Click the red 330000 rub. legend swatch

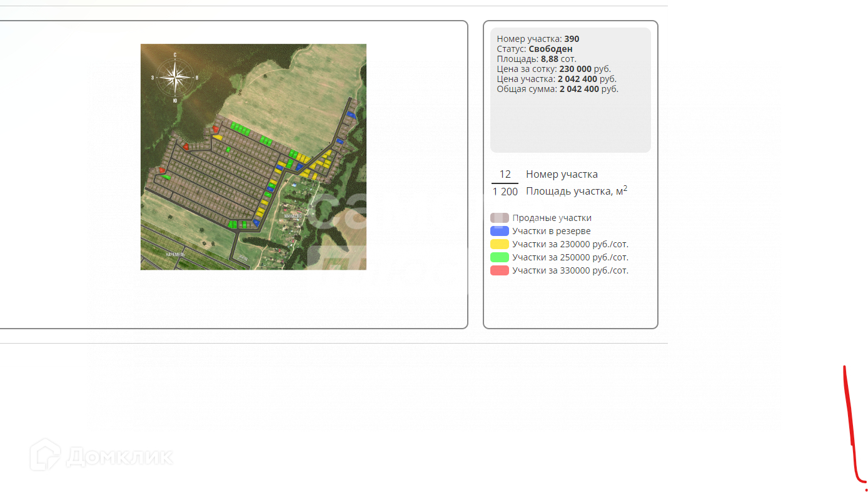500,270
